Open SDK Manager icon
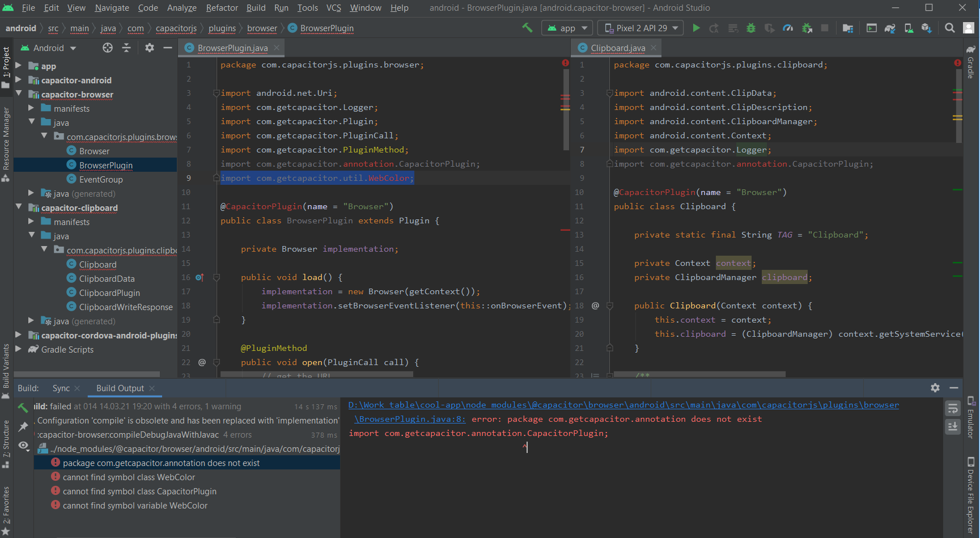This screenshot has width=980, height=538. point(927,28)
